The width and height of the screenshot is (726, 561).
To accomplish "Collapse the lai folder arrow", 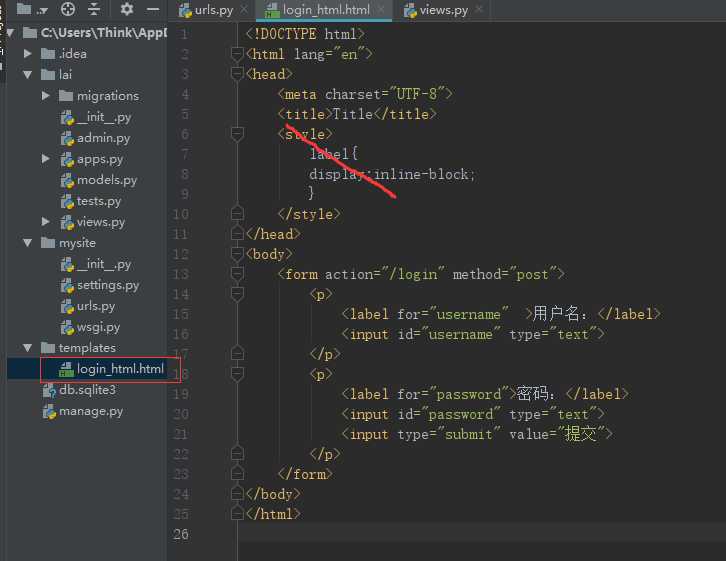I will (x=28, y=75).
